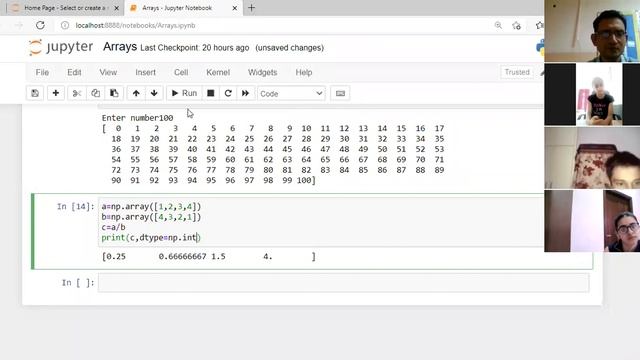
Task: Open the Cell menu
Action: click(x=181, y=72)
